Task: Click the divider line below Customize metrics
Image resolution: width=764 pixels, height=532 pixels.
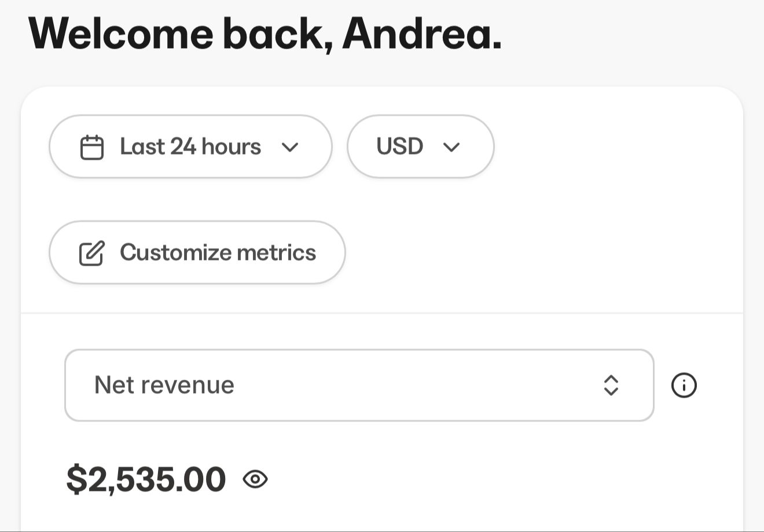Action: coord(382,313)
